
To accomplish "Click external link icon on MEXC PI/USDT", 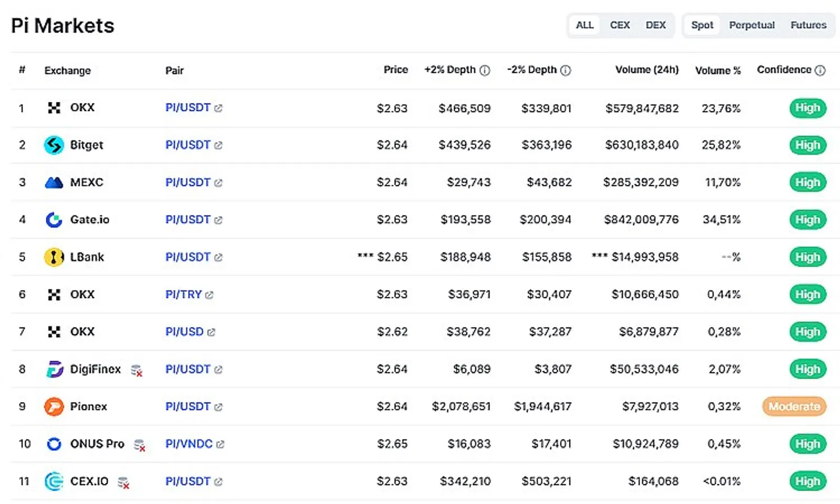I will (218, 183).
